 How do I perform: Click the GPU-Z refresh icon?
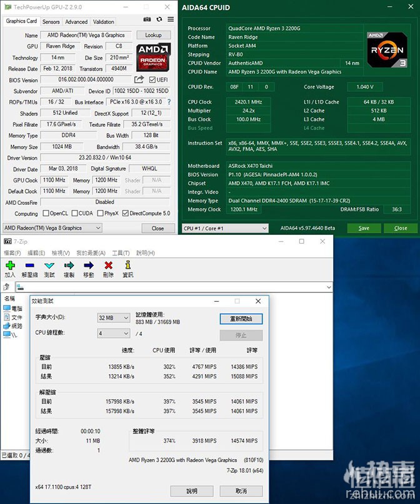(x=159, y=19)
